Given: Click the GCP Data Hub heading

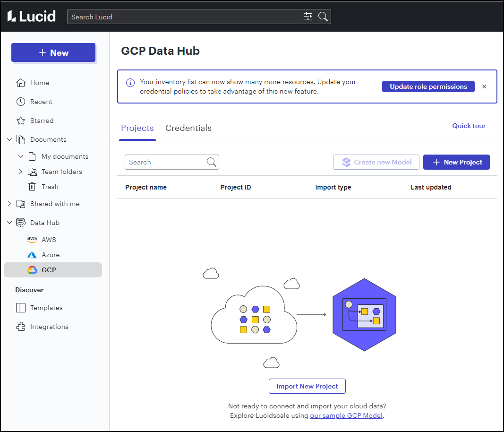Looking at the screenshot, I should click(x=160, y=51).
